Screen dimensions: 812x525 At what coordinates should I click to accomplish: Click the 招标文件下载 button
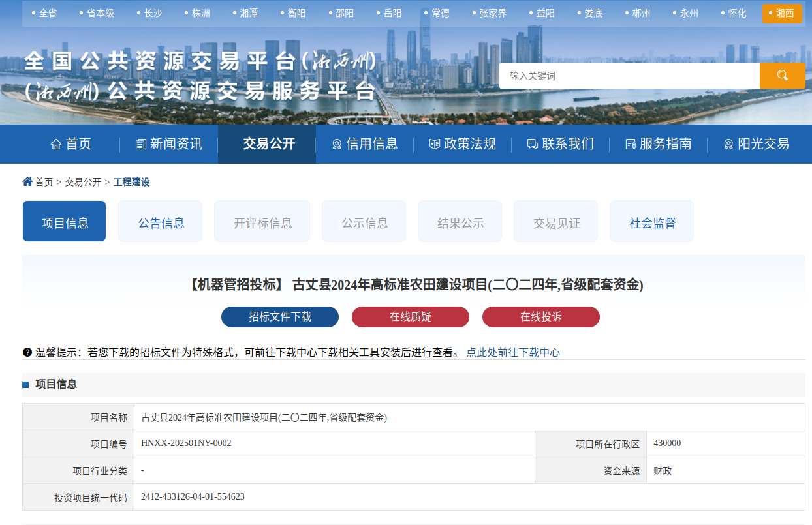[280, 317]
